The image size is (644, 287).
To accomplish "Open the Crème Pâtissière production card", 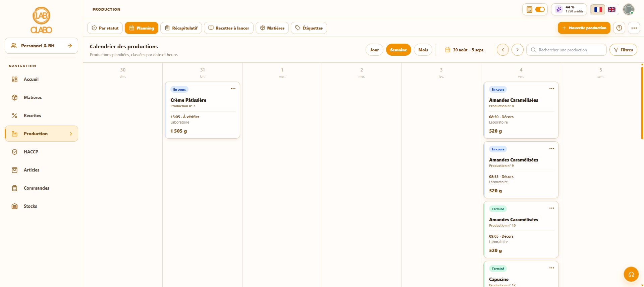I will [x=202, y=110].
